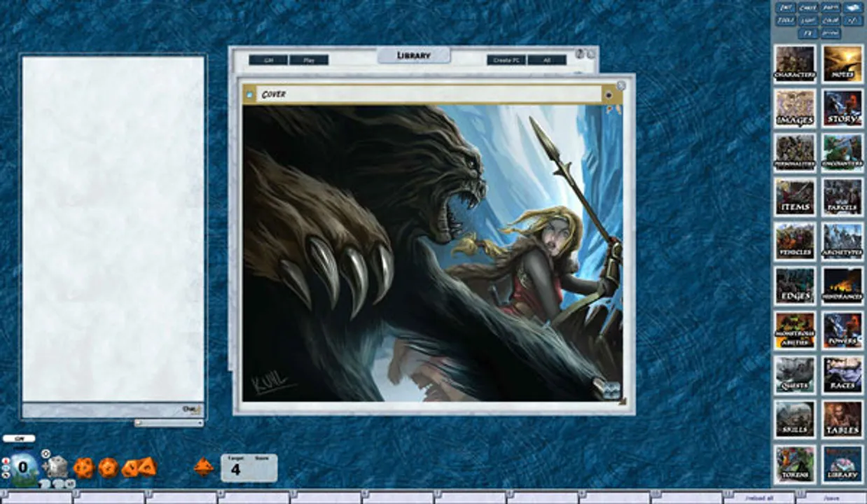Click the Cover artwork image
This screenshot has width=867, height=504.
[432, 253]
